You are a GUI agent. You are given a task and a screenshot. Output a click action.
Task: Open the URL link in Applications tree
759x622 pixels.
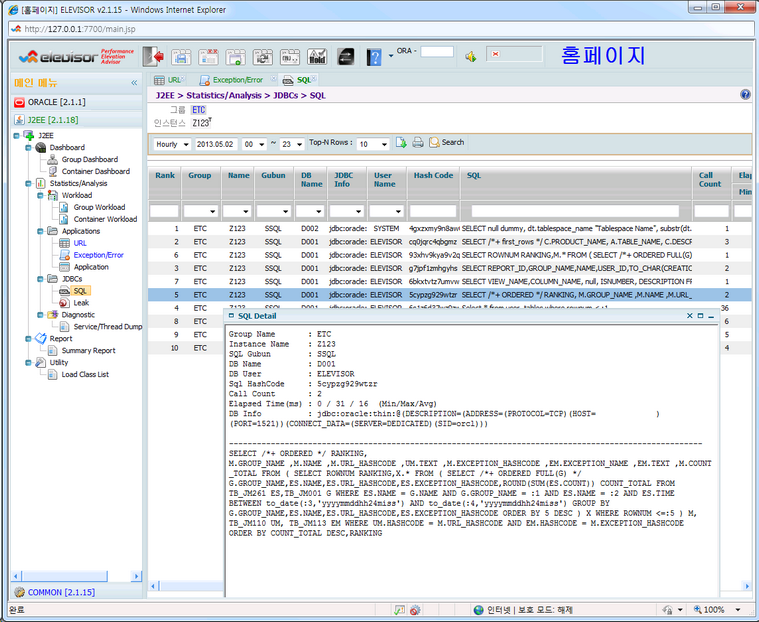click(x=80, y=243)
